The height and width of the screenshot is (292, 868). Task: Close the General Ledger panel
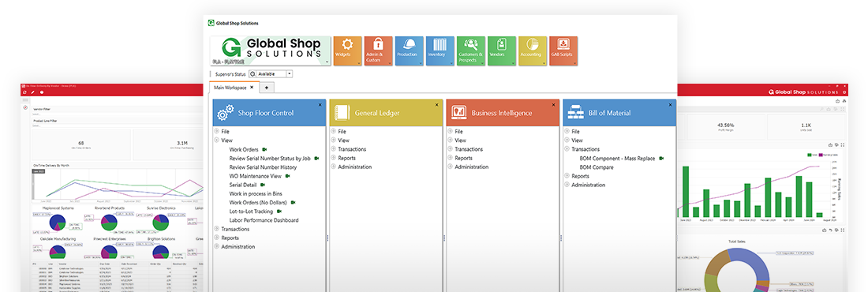pos(437,104)
